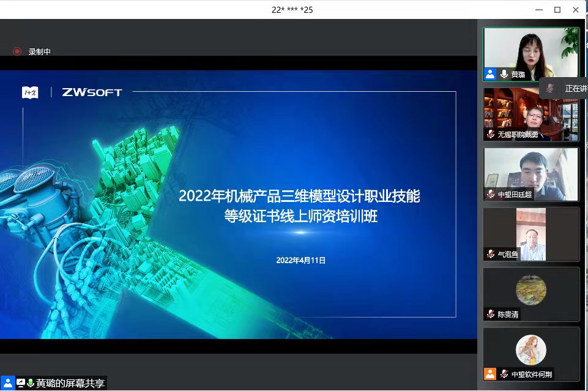Click the muted mic icon for 无锡职院戴勇
588x391 pixels.
pyautogui.click(x=491, y=134)
